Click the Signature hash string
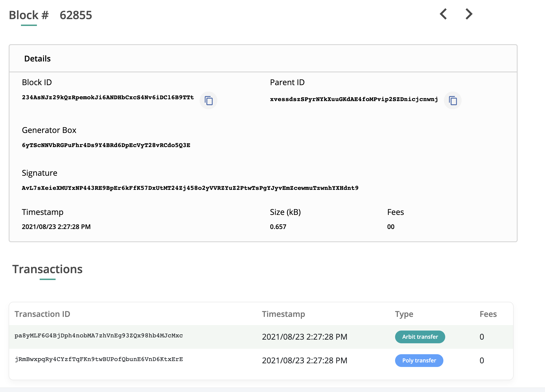Screen dimensions: 545x392 [x=190, y=188]
